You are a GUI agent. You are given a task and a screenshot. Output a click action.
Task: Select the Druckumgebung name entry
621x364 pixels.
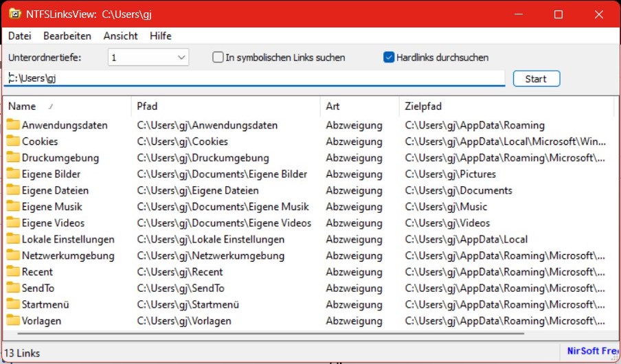pos(60,158)
